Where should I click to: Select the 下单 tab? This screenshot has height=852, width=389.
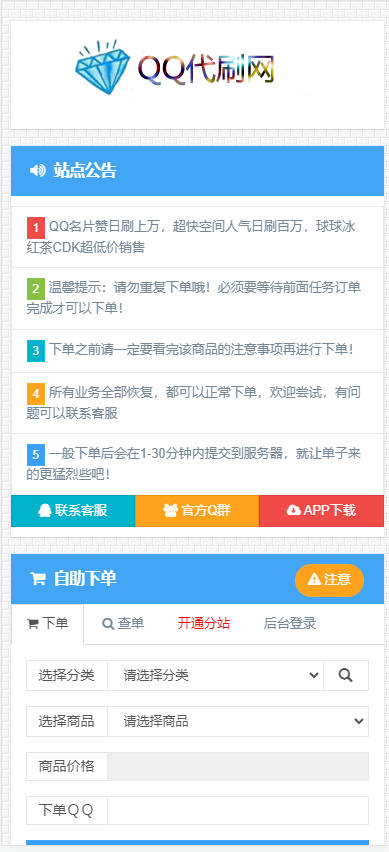tap(47, 624)
